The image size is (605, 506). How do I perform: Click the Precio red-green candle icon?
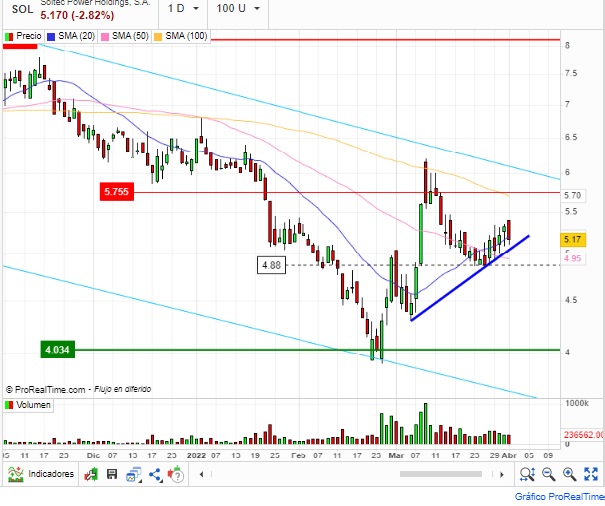[x=9, y=37]
